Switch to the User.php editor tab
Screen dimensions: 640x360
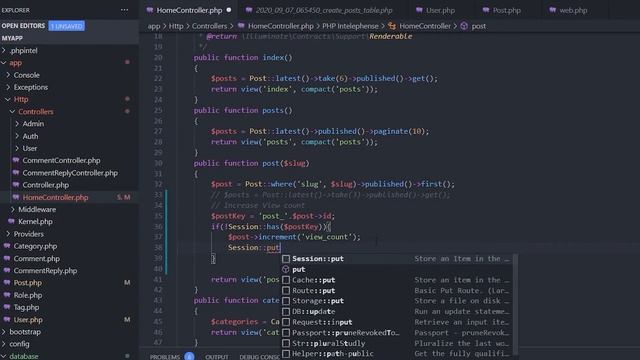440,10
